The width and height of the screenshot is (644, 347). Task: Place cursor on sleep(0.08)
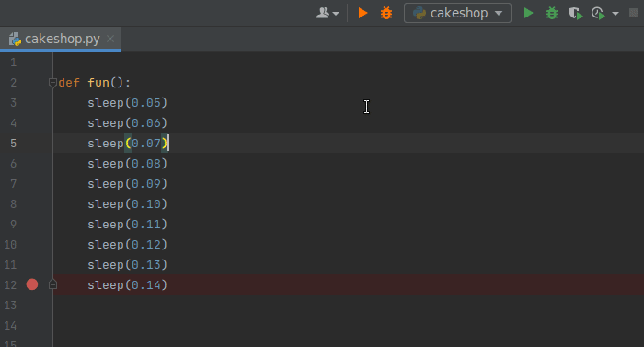click(x=127, y=164)
